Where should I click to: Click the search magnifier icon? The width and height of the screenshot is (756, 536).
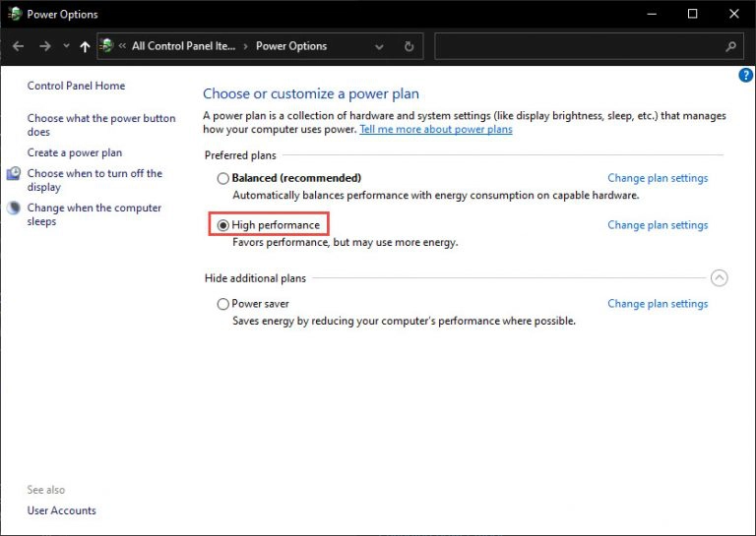pos(731,46)
